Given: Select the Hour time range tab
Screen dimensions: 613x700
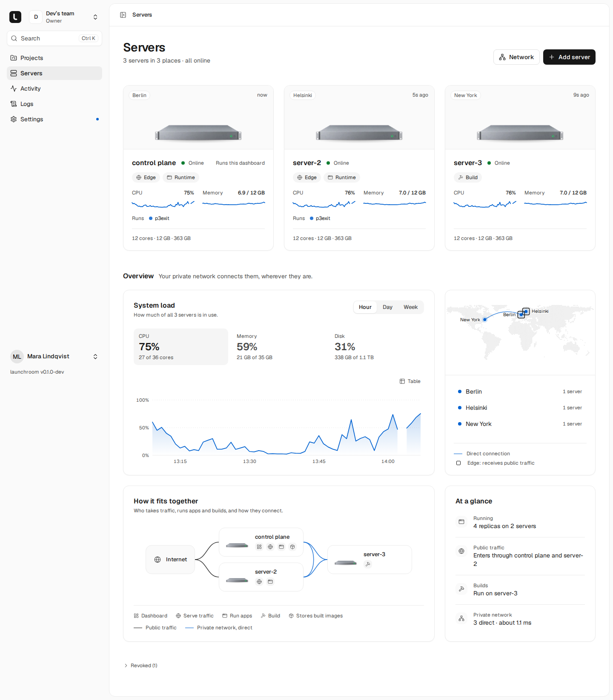Looking at the screenshot, I should click(x=365, y=307).
